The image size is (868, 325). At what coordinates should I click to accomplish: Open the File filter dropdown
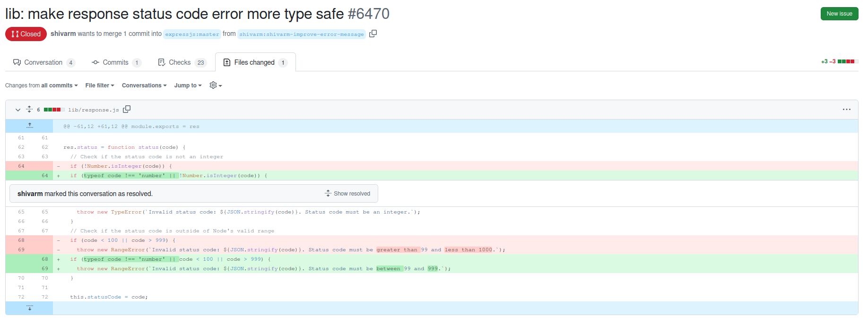click(100, 86)
